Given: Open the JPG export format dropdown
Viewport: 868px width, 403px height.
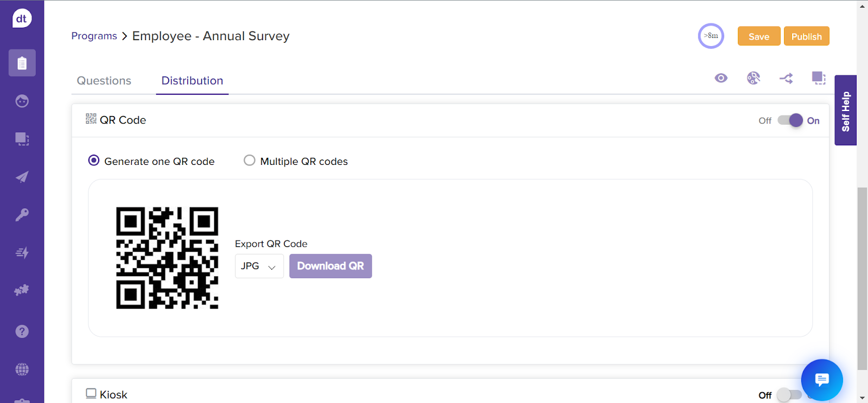Looking at the screenshot, I should click(259, 266).
